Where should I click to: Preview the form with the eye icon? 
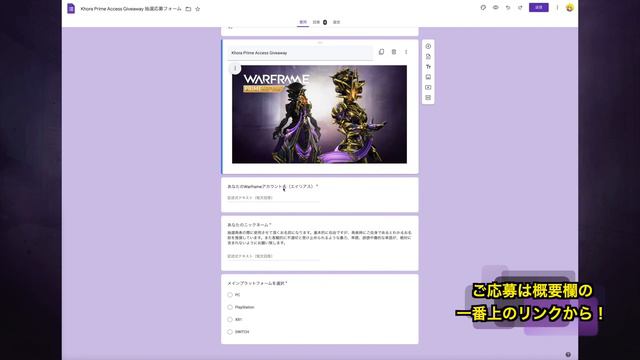click(x=496, y=7)
